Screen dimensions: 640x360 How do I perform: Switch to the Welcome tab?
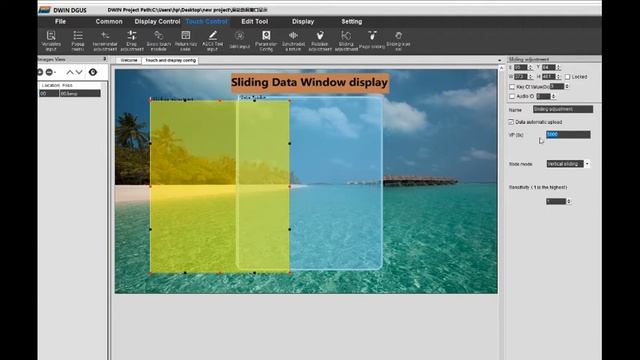click(x=129, y=60)
